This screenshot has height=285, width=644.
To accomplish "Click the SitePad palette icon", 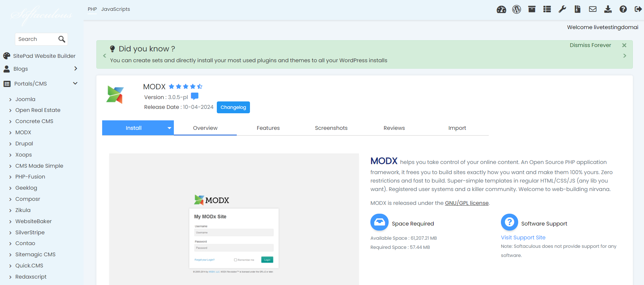I will [7, 56].
